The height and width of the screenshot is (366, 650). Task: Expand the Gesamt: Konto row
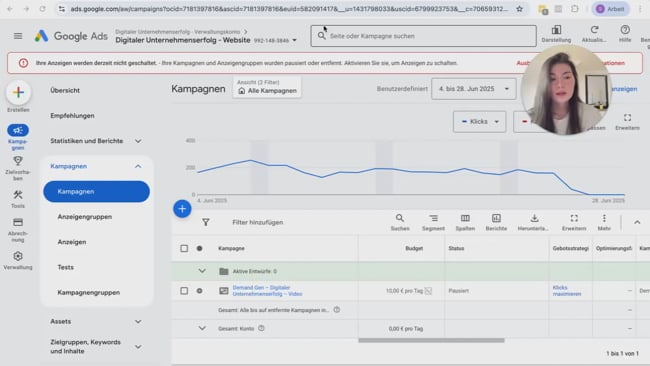click(x=202, y=328)
